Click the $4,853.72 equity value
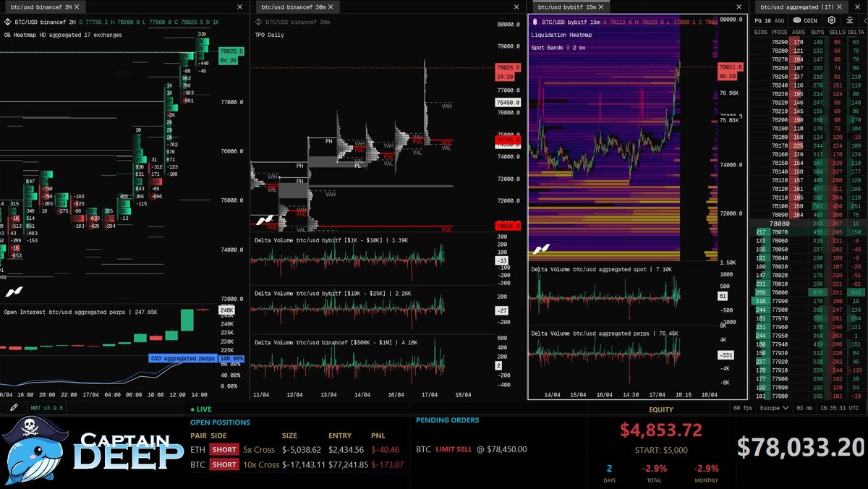868x489 pixels. pos(660,430)
